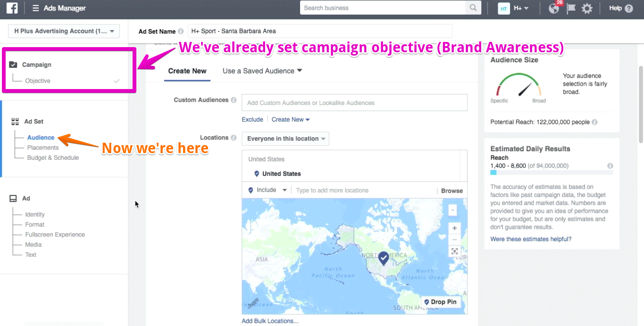
Task: Click the Ad Set section heading
Action: [x=33, y=122]
